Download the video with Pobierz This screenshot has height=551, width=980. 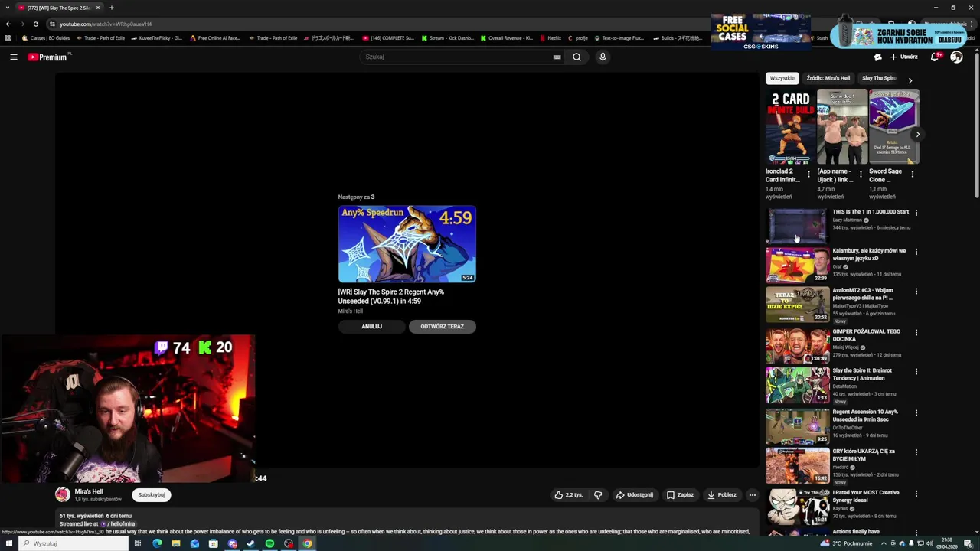tap(722, 495)
